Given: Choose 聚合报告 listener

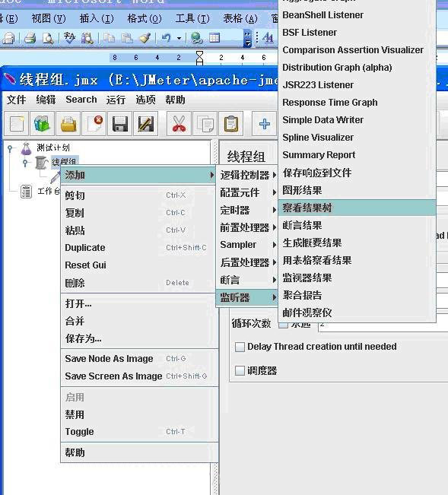Looking at the screenshot, I should pyautogui.click(x=357, y=295).
